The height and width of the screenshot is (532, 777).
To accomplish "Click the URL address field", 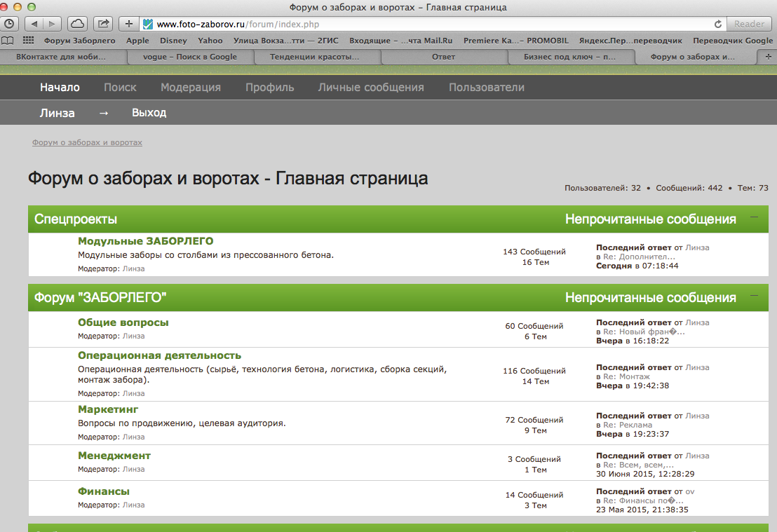I will click(421, 24).
